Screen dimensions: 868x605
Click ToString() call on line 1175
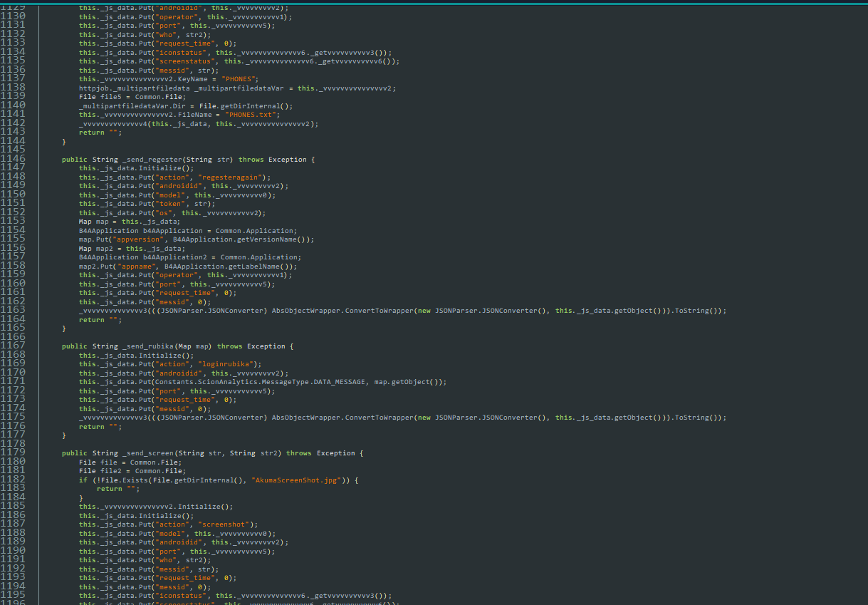pos(698,418)
